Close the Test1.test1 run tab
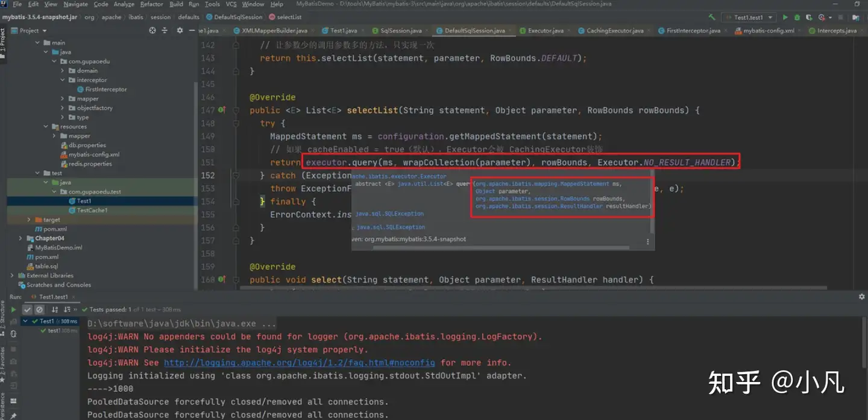 point(74,297)
